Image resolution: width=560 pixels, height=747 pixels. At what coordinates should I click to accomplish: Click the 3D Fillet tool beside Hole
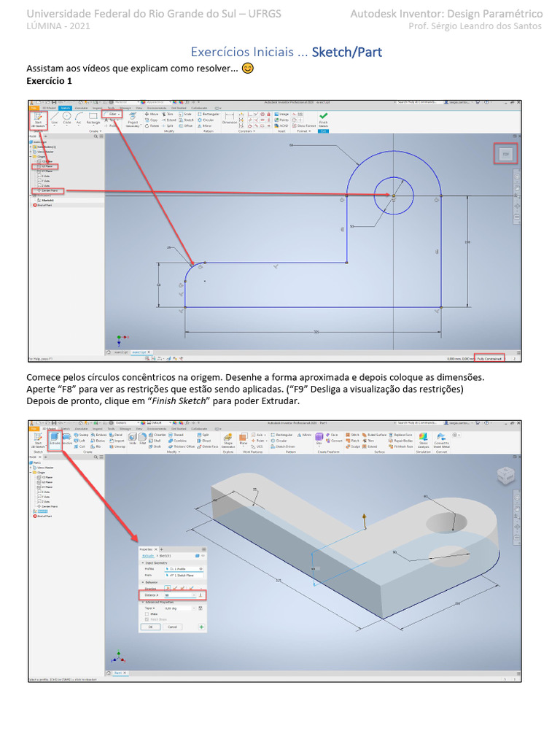click(142, 438)
